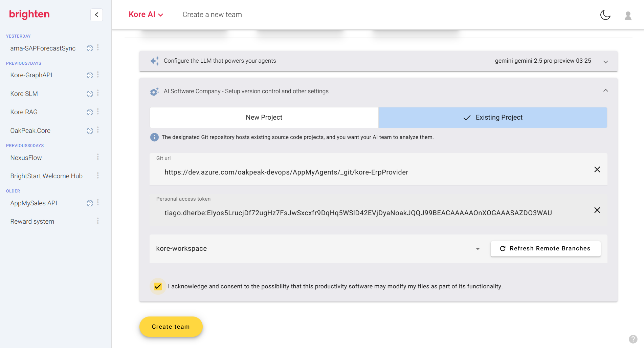The height and width of the screenshot is (348, 644).
Task: Click agent icon next to OakPeak.Core
Action: pyautogui.click(x=90, y=130)
